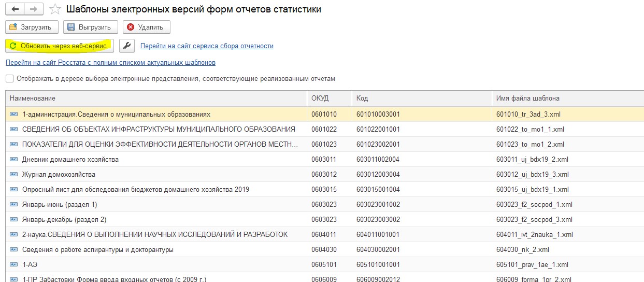
Task: Select row Сведения о работе аспирантуры и докторантуры
Action: pyautogui.click(x=325, y=249)
